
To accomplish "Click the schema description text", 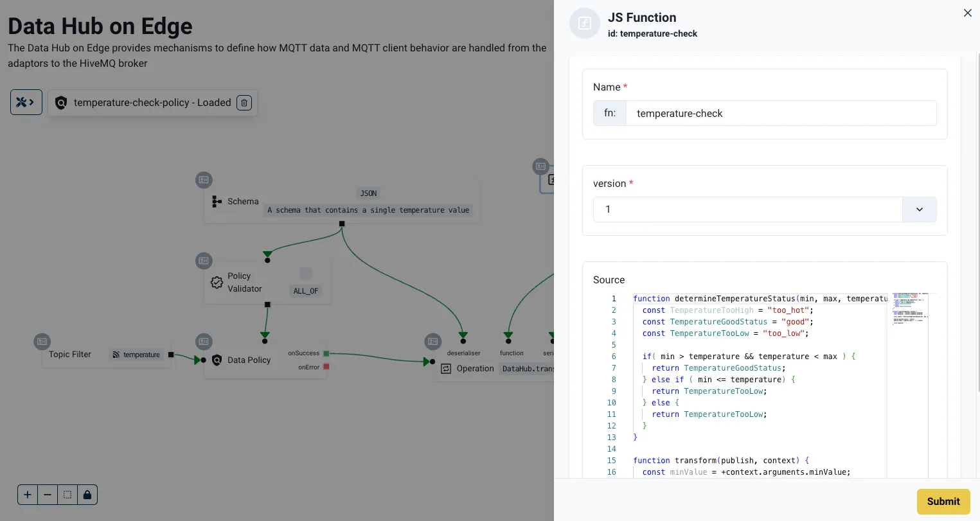I will pos(368,210).
